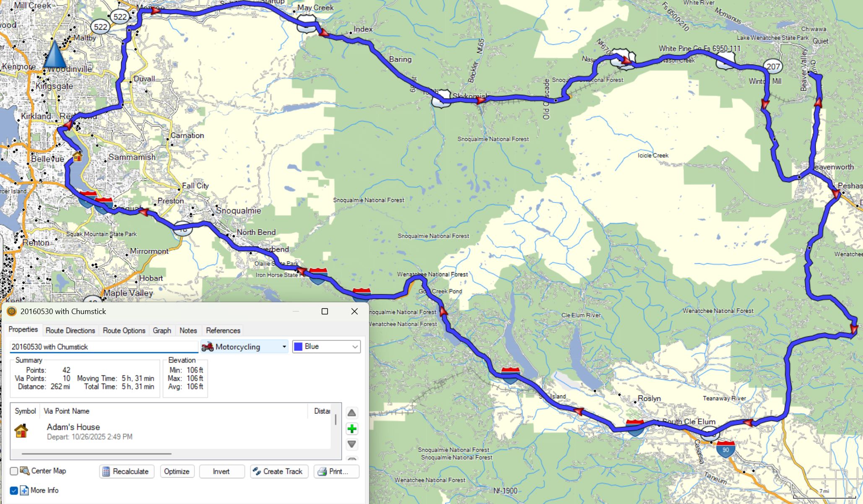Switch to the Route Directions tab
Image resolution: width=863 pixels, height=504 pixels.
[x=70, y=330]
